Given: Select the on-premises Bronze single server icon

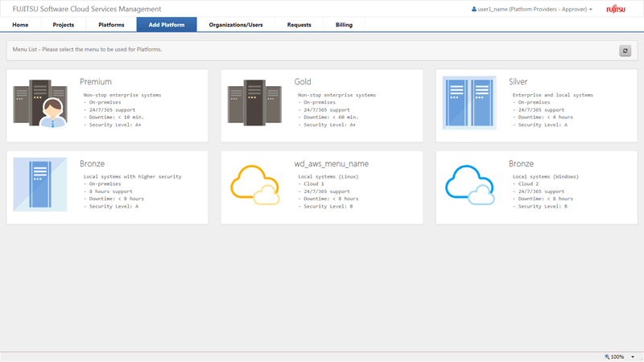Looking at the screenshot, I should [40, 184].
